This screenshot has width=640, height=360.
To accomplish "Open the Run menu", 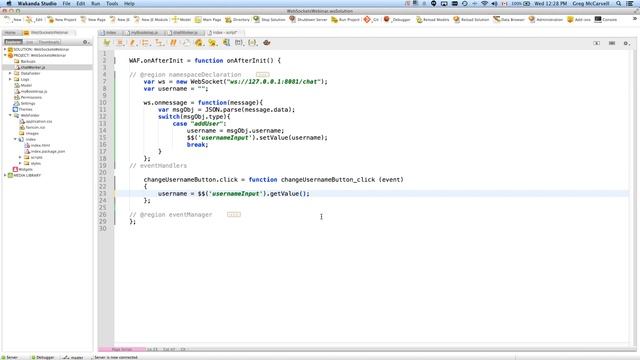I will pyautogui.click(x=96, y=3).
